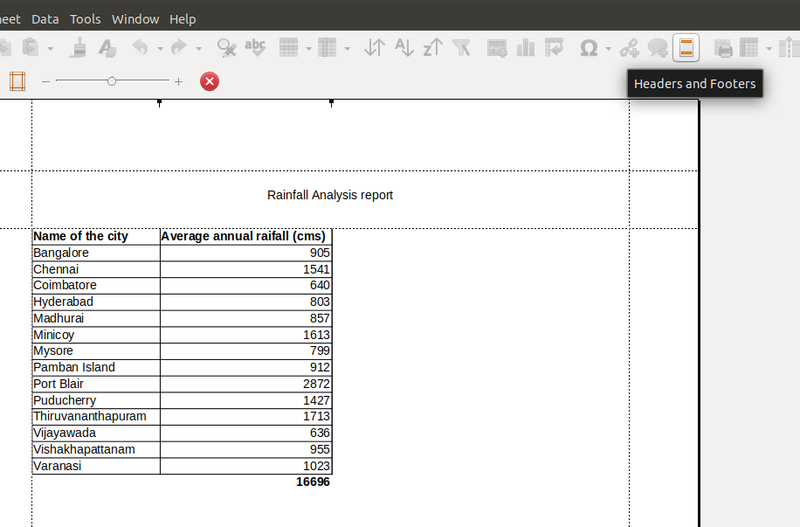Click the 'Varanasi' cell
This screenshot has height=527, width=800.
[x=96, y=466]
